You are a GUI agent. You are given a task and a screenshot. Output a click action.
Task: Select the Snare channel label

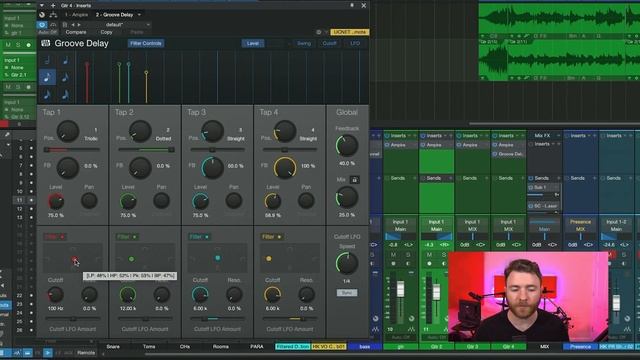coord(113,347)
